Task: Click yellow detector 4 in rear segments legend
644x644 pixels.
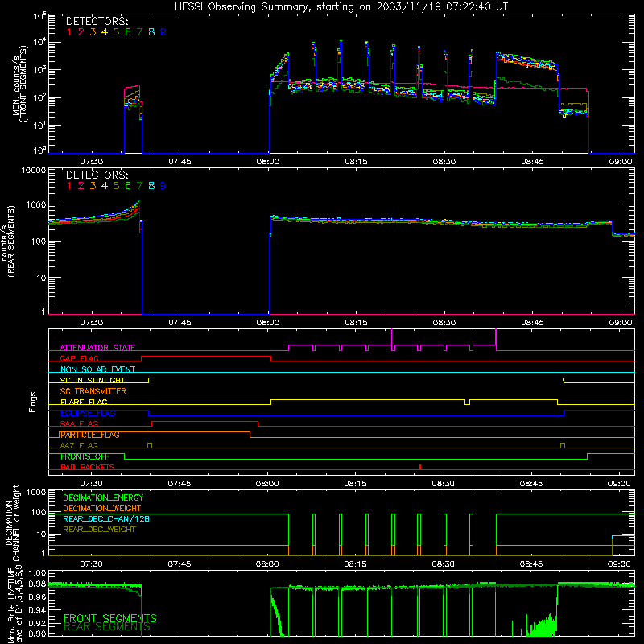Action: [x=105, y=186]
